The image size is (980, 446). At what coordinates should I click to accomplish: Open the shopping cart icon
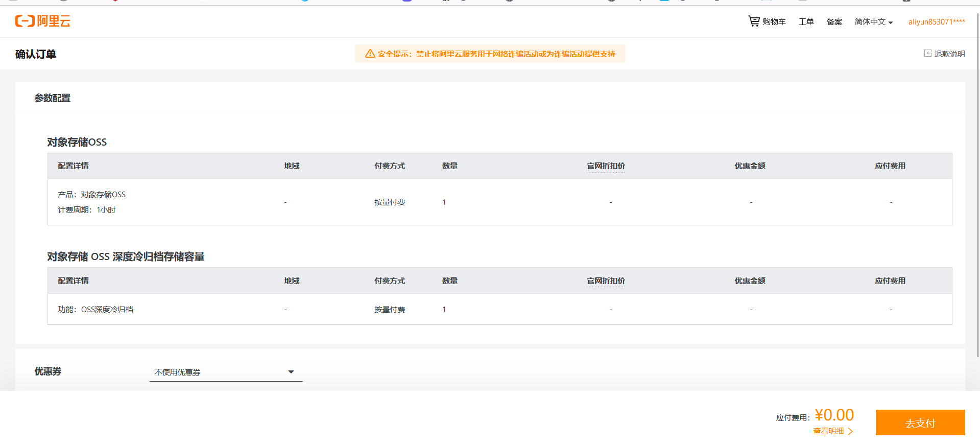pyautogui.click(x=754, y=21)
